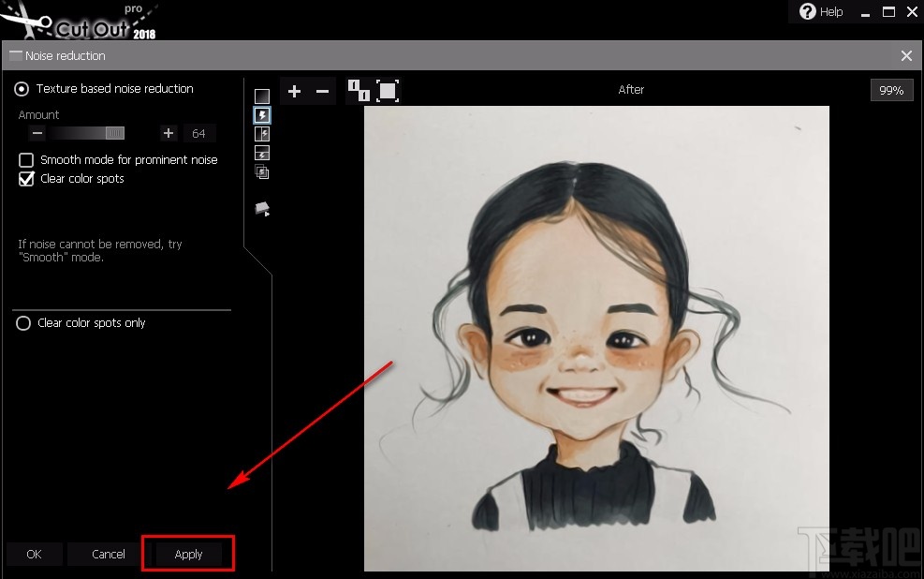Select the horizontal split preview icon
Screen dimensions: 924x579
pos(262,153)
